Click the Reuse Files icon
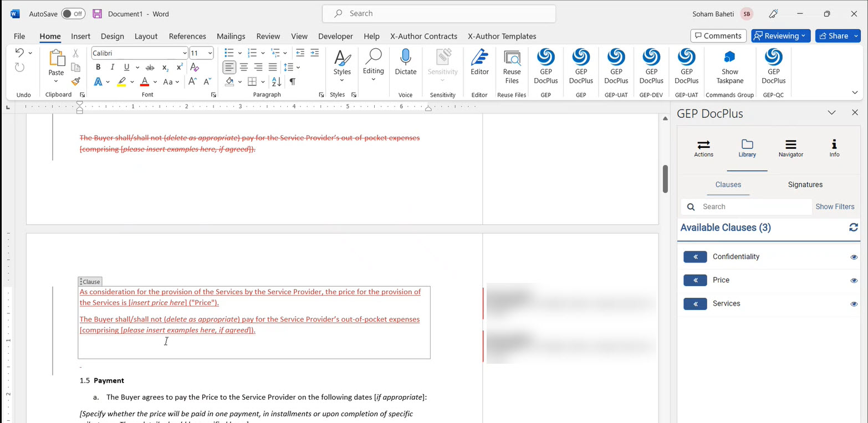Viewport: 868px width, 423px height. coord(512,58)
